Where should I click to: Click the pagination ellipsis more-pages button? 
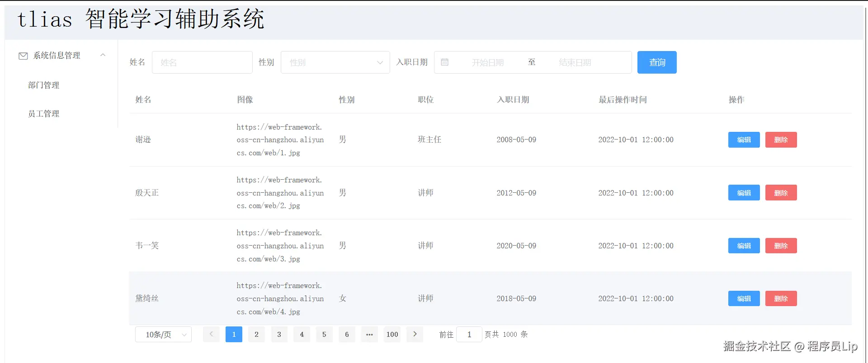[369, 334]
